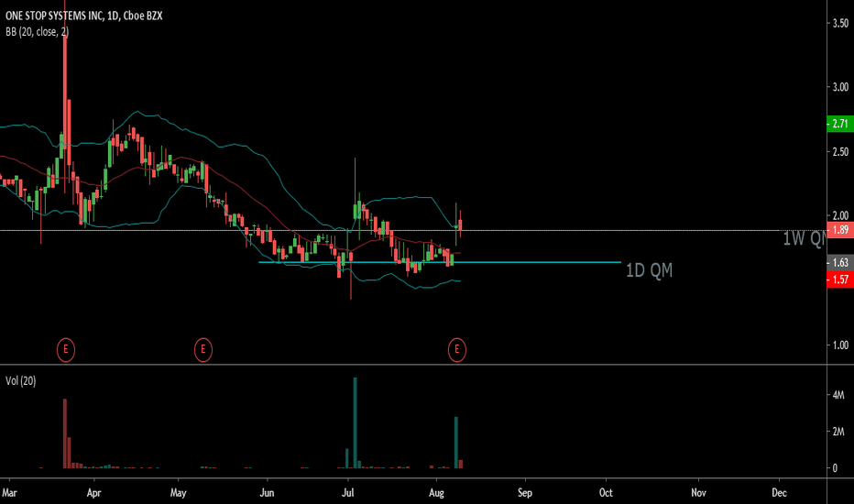Click the red 1.57 price label
This screenshot has width=854, height=504.
tap(840, 279)
